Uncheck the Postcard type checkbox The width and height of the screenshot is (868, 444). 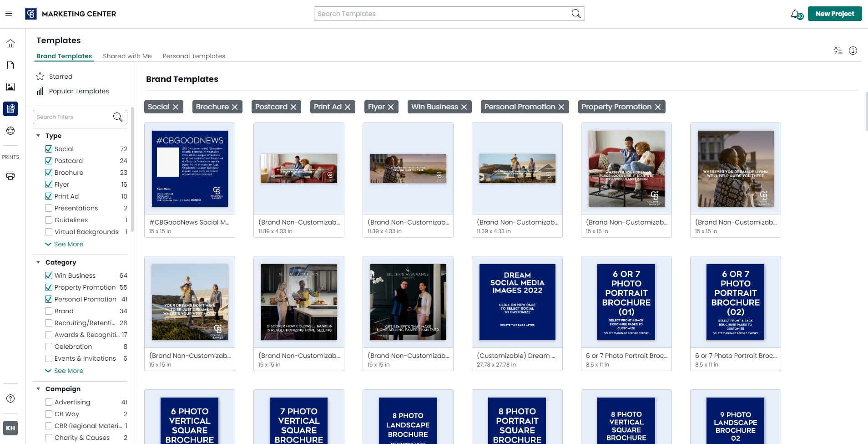point(49,161)
